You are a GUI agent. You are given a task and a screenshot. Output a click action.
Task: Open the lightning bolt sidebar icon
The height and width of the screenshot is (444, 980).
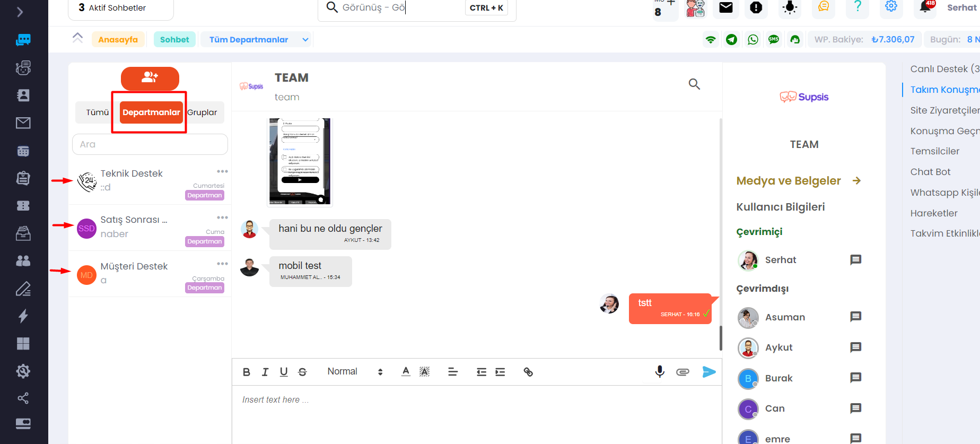[x=23, y=316]
